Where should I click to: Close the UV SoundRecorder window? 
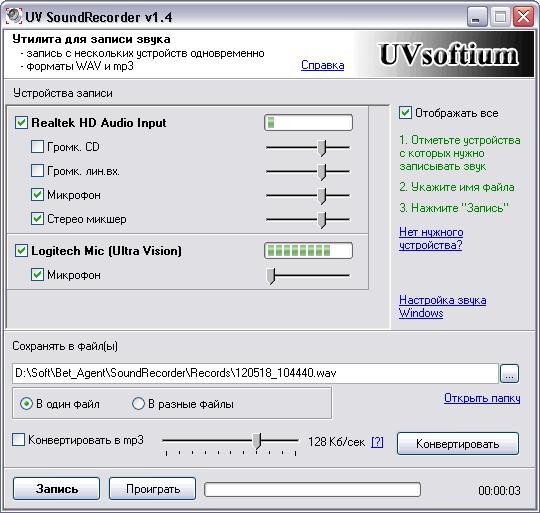click(523, 17)
